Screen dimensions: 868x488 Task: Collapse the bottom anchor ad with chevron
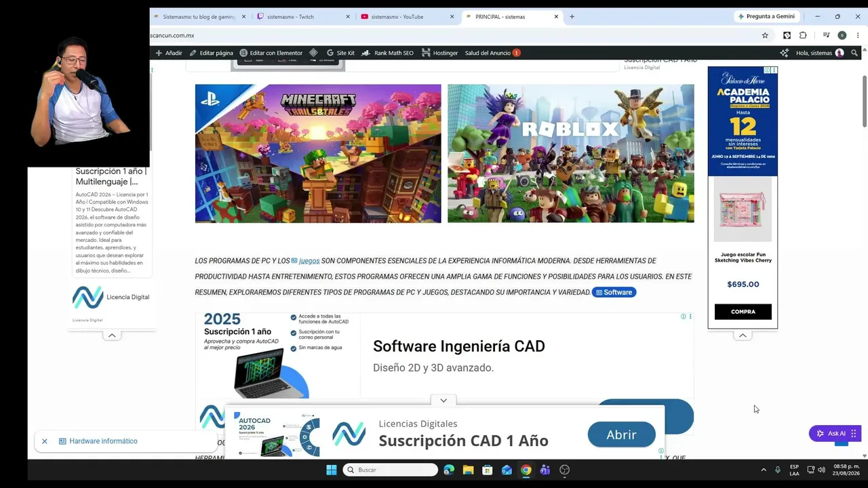coord(443,401)
